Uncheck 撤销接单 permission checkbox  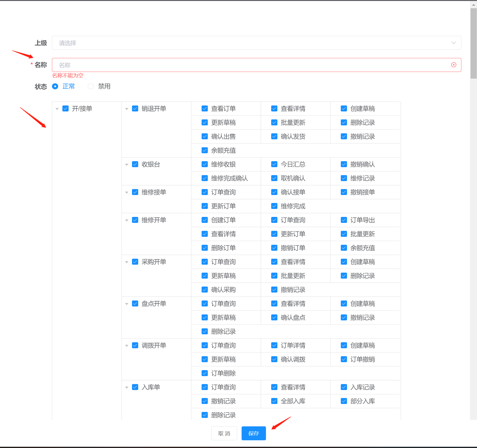pos(344,192)
